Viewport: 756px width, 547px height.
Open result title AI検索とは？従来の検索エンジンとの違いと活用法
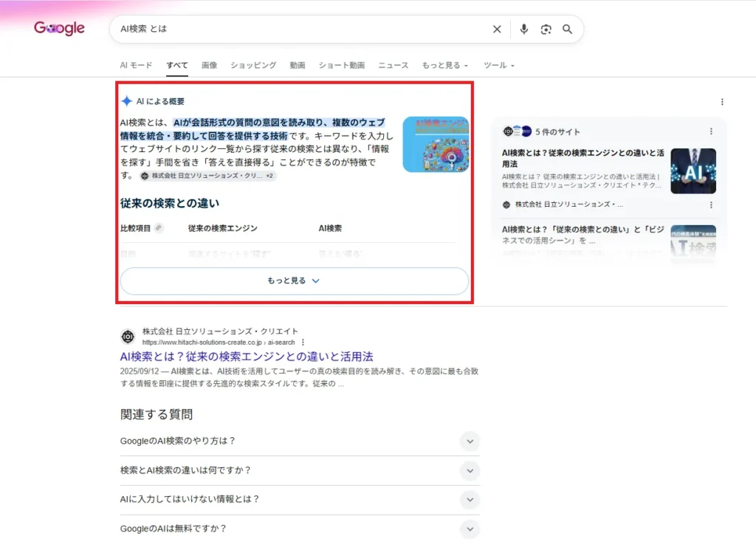(247, 357)
